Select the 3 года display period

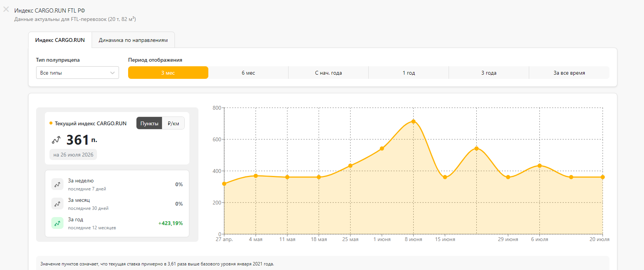[489, 73]
